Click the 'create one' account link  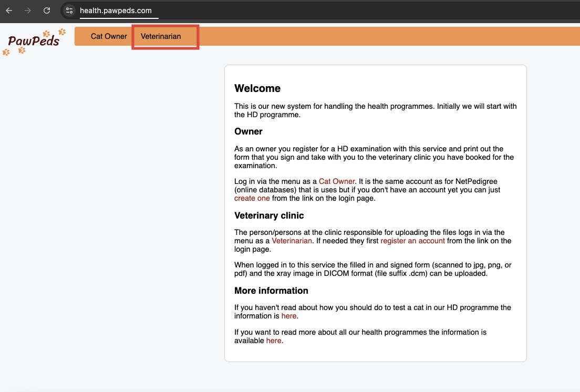pyautogui.click(x=252, y=198)
